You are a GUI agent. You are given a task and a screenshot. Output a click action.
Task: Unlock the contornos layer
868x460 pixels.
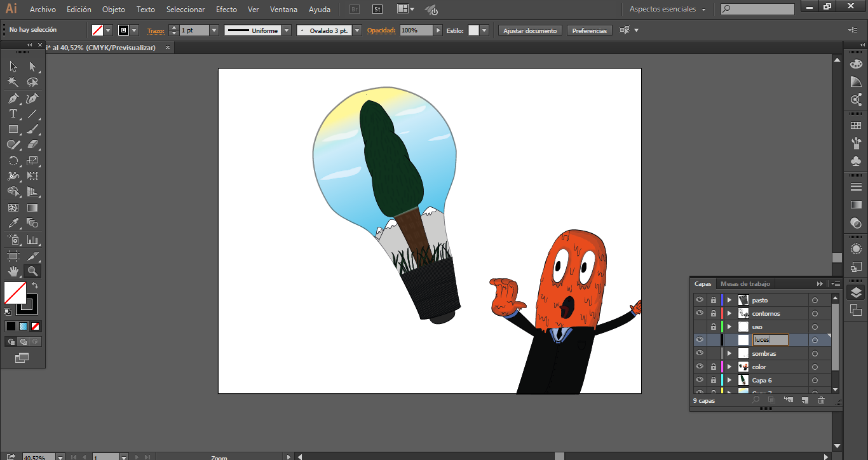pyautogui.click(x=714, y=313)
